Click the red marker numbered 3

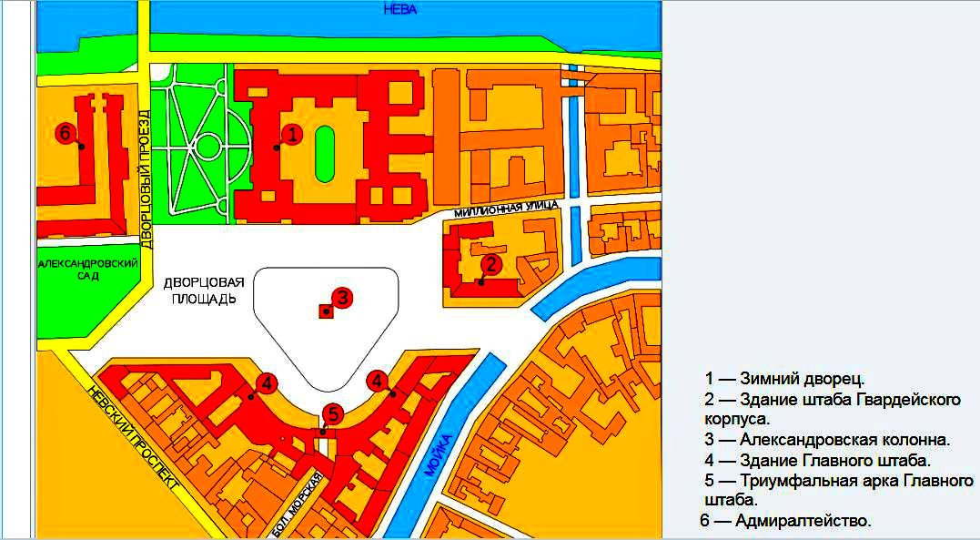(342, 297)
